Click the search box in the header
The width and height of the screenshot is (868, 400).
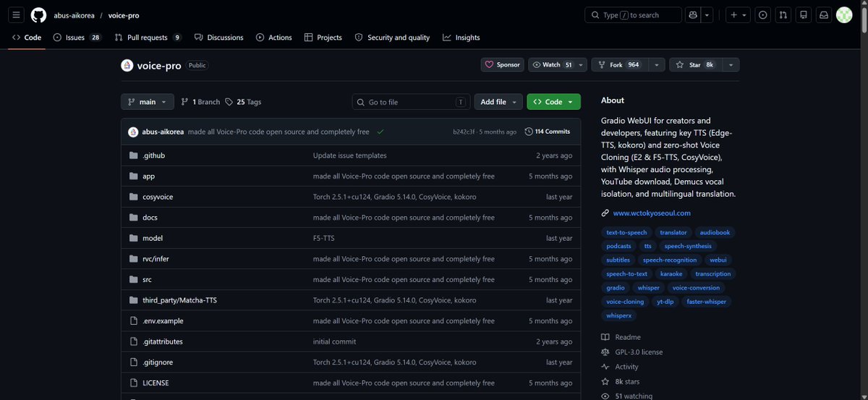[633, 14]
